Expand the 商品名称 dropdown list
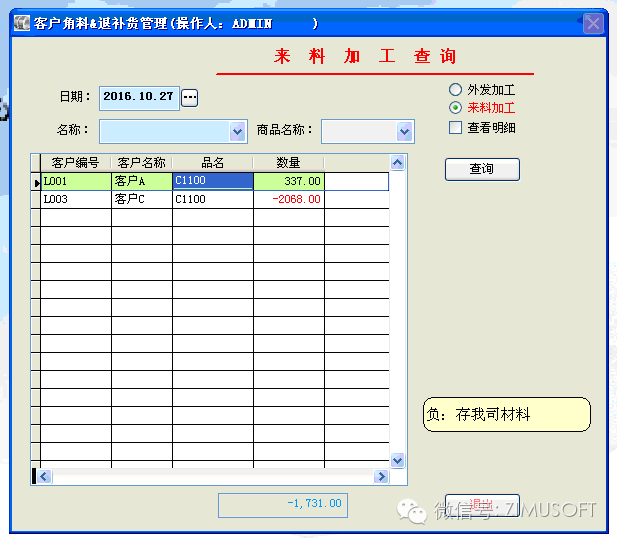This screenshot has width=617, height=542. tap(404, 130)
